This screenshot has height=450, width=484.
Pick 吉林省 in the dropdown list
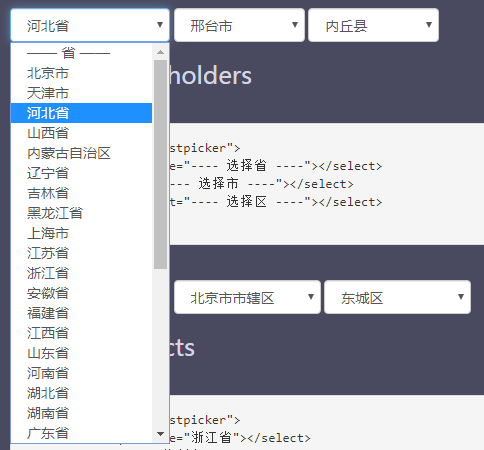(x=81, y=193)
